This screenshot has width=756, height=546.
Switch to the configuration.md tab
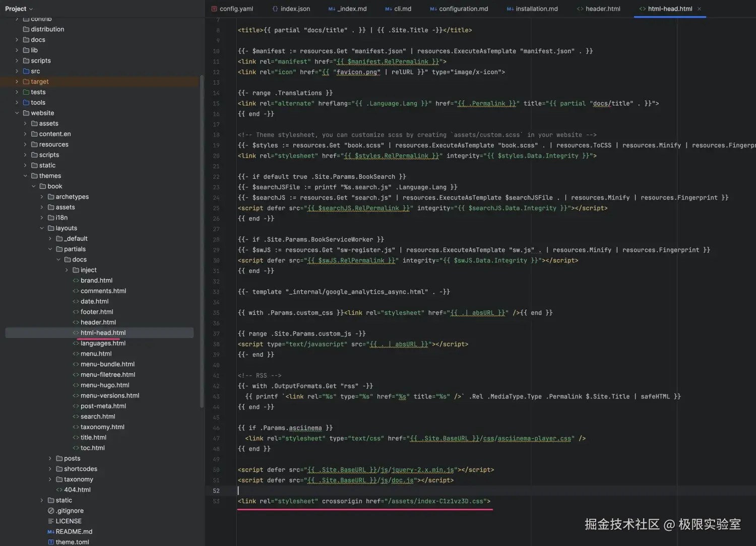tap(459, 9)
